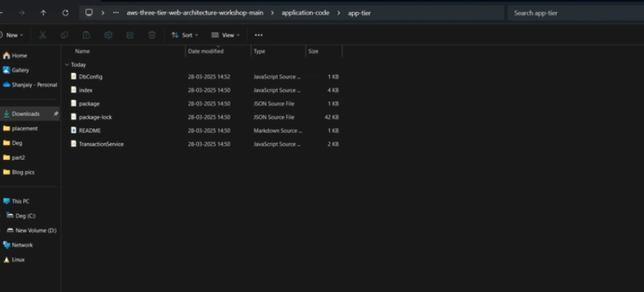This screenshot has height=292, width=644.
Task: Open the placement folder in sidebar
Action: 25,128
